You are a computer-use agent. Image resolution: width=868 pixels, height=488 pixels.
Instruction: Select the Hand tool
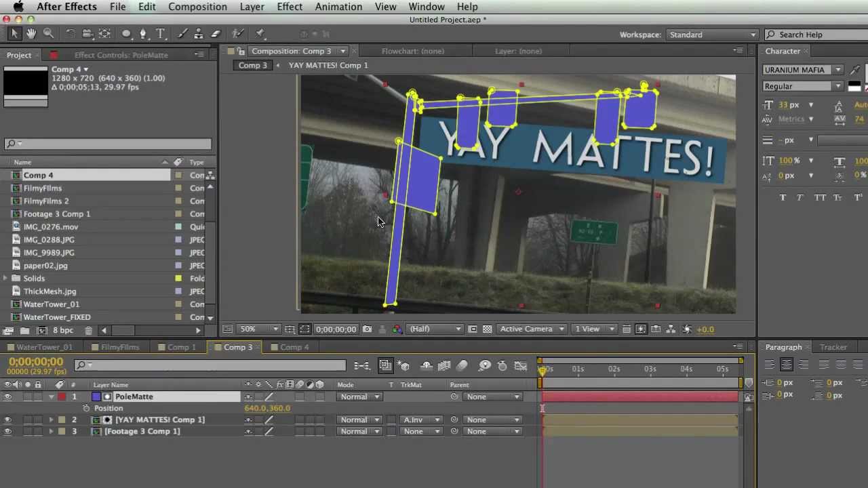32,34
